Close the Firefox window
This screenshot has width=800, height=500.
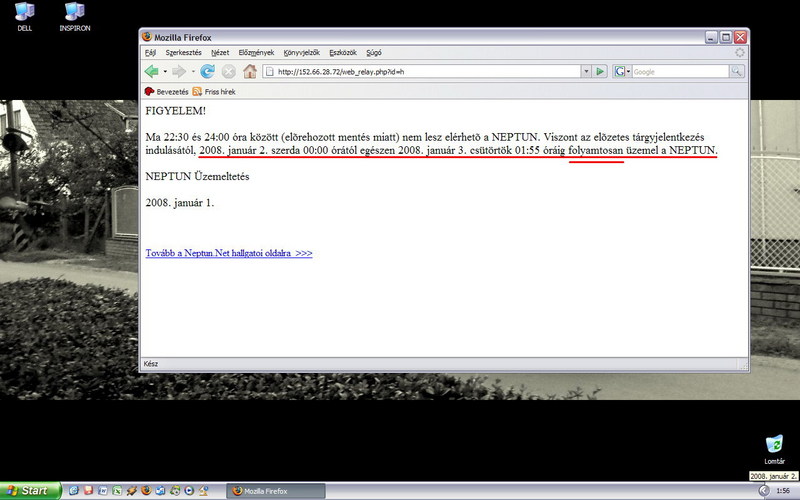[740, 37]
